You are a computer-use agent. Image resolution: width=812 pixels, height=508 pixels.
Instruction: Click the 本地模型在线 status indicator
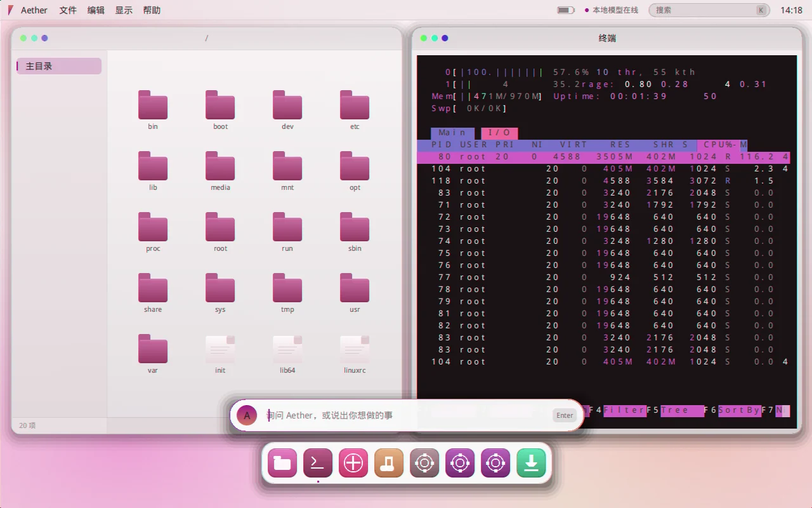pyautogui.click(x=611, y=10)
